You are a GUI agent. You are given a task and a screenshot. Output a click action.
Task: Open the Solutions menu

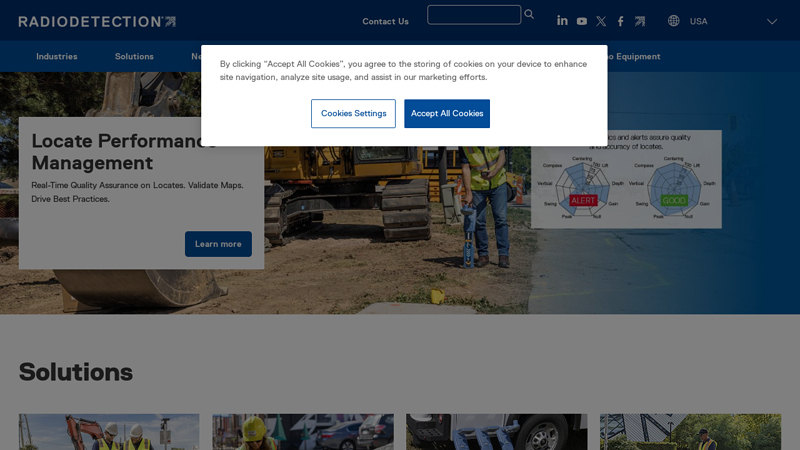pos(134,57)
